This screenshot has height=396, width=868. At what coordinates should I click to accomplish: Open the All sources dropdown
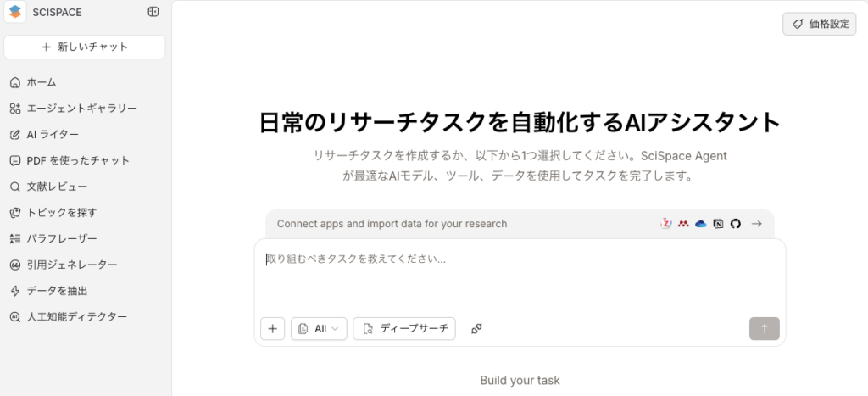pyautogui.click(x=319, y=329)
